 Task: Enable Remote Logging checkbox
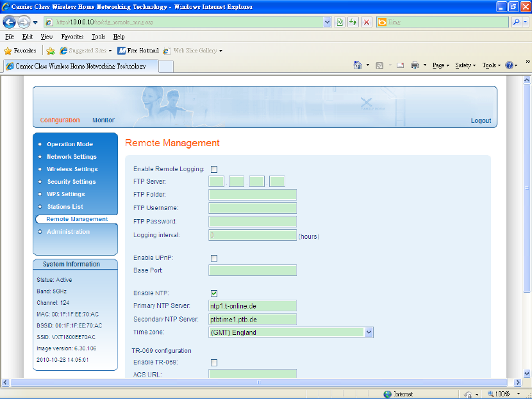point(214,169)
